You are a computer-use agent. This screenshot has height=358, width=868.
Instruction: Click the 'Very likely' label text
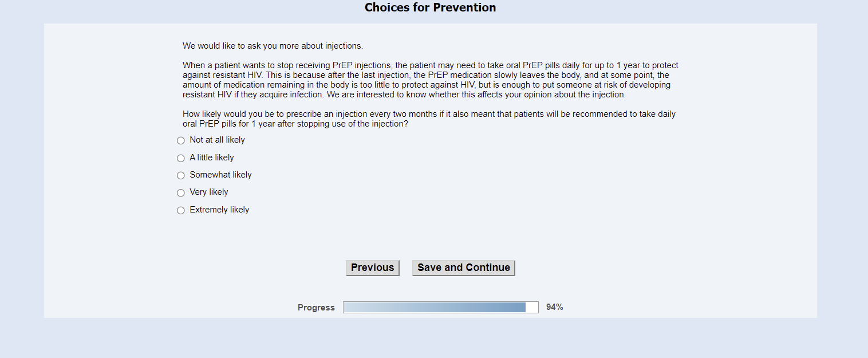click(x=209, y=192)
